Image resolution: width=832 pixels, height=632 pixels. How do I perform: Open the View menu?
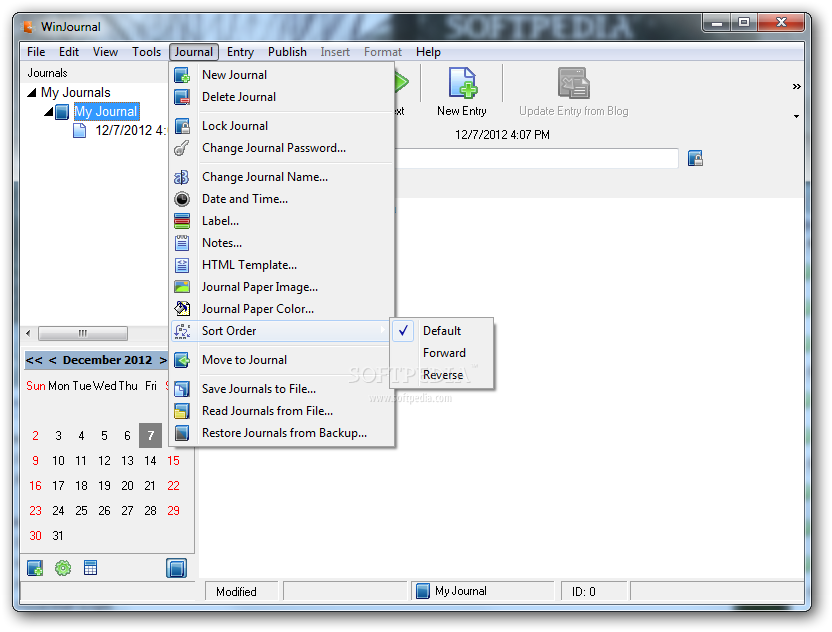point(105,52)
